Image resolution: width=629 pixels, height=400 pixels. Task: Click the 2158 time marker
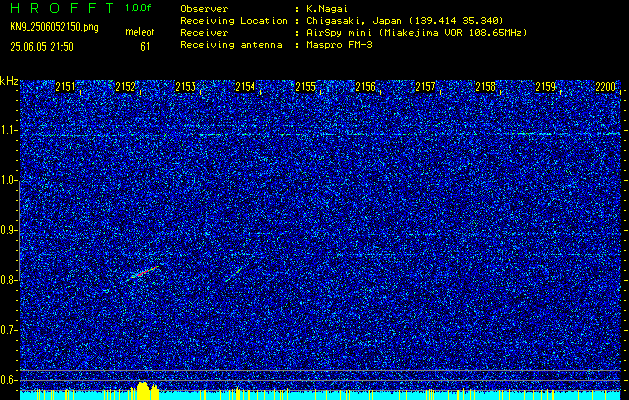485,87
